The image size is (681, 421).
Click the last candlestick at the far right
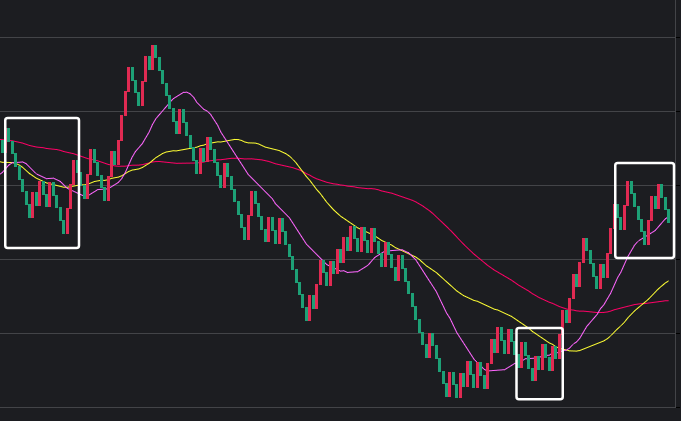(668, 214)
